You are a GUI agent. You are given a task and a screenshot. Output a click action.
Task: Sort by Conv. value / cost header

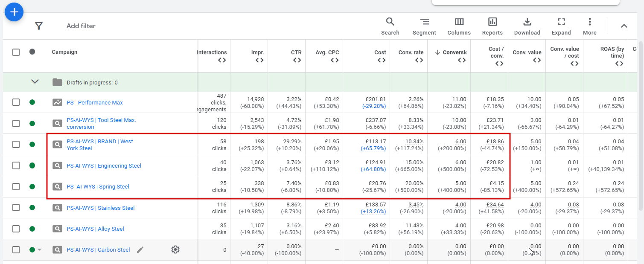tap(565, 52)
